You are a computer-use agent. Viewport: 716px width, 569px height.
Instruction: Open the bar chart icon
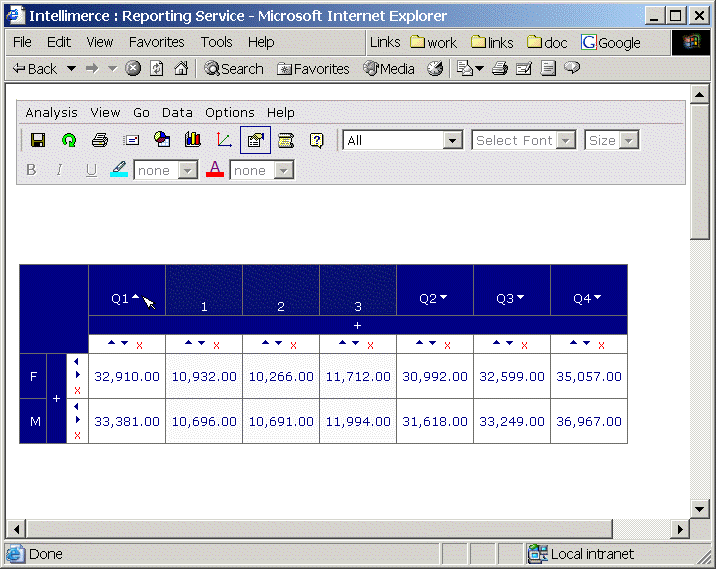click(193, 139)
